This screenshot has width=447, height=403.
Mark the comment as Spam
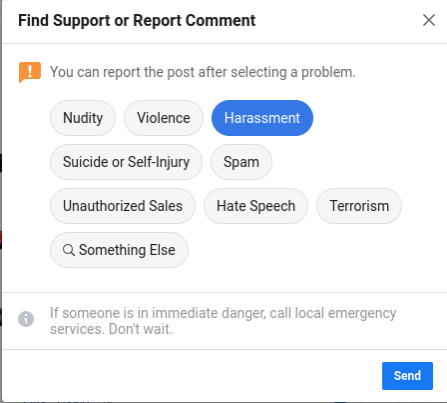[x=241, y=162]
